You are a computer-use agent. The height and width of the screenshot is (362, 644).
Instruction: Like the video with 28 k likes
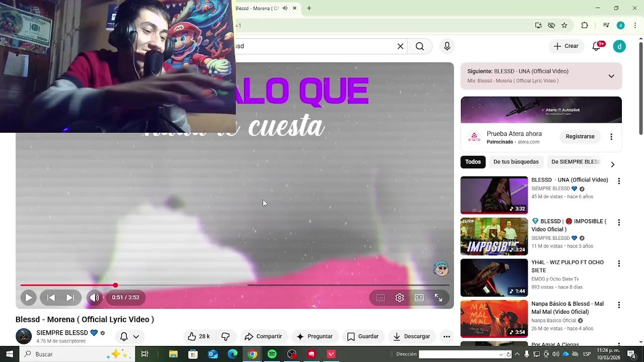[198, 336]
